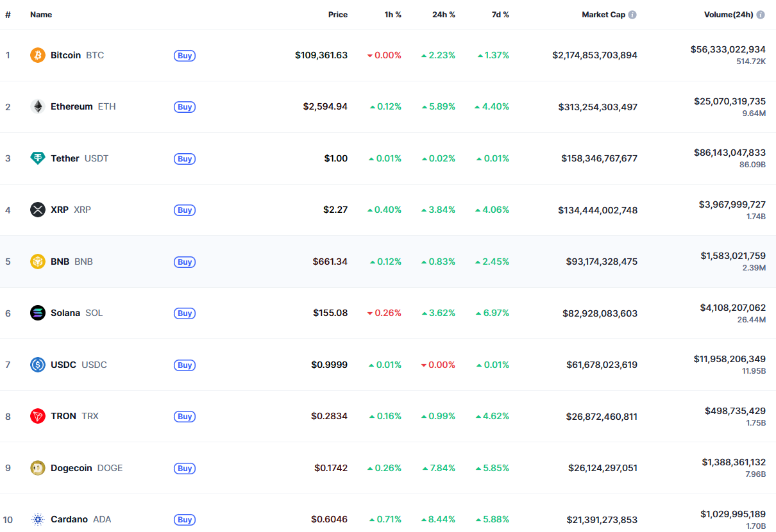The image size is (776, 532).
Task: Click the Dogecoin logo icon
Action: tap(38, 468)
